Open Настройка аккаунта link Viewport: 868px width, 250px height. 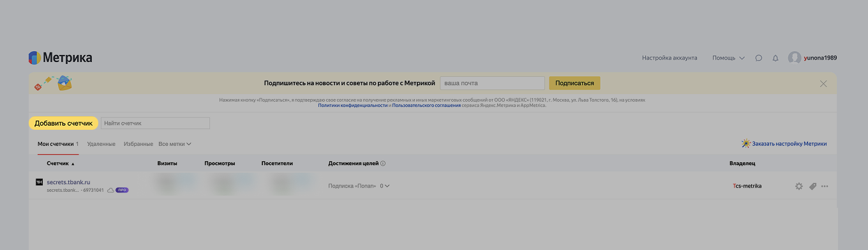pyautogui.click(x=670, y=58)
